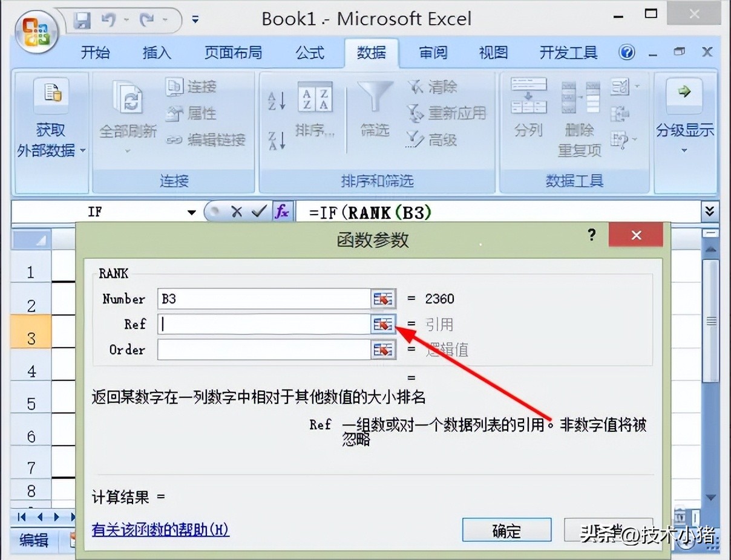
Task: Expand the formula bar chevron
Action: (x=709, y=212)
